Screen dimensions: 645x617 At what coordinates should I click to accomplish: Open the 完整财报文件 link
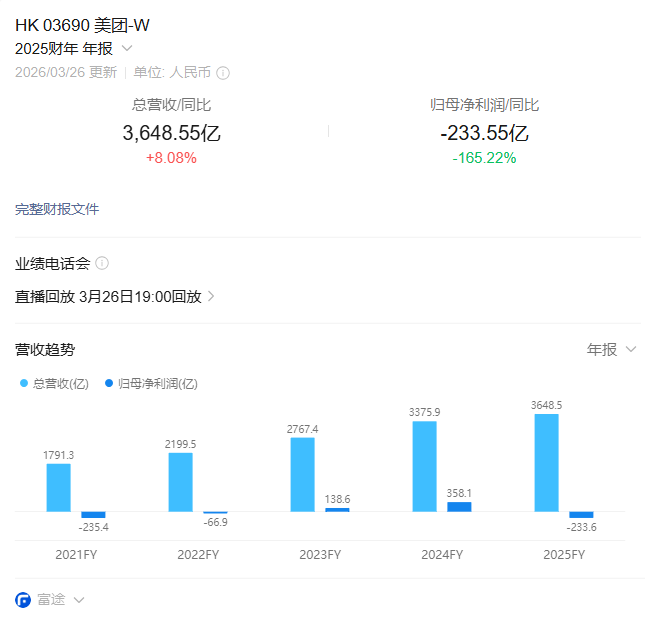(x=57, y=209)
